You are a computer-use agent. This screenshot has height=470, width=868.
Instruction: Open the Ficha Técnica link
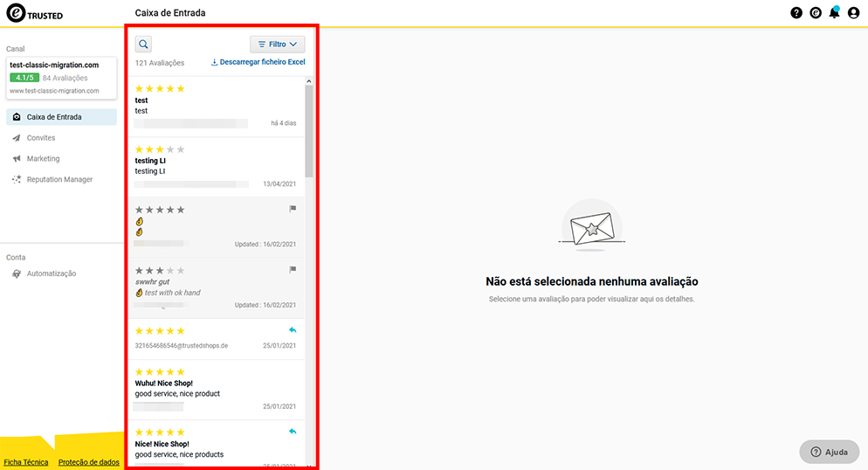tap(26, 462)
